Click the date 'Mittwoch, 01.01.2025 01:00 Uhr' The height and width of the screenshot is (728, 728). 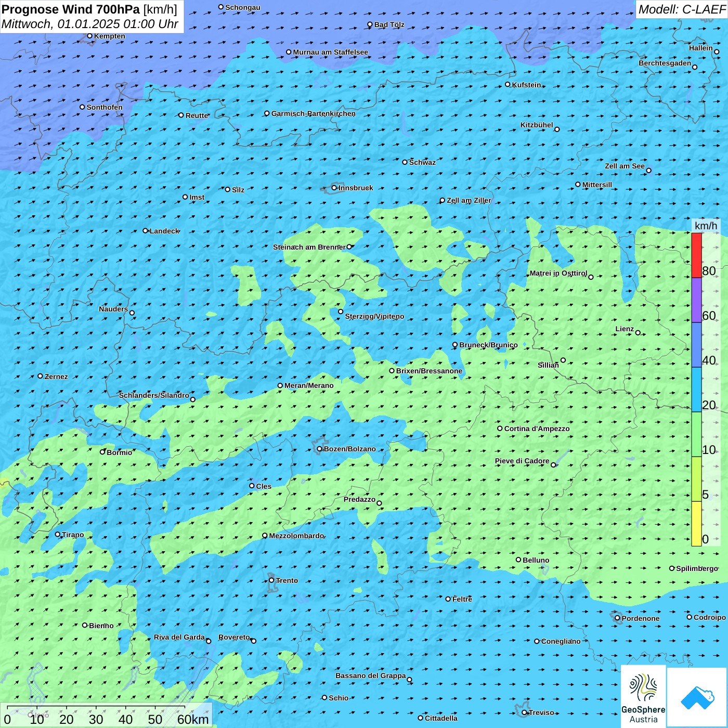pos(90,24)
